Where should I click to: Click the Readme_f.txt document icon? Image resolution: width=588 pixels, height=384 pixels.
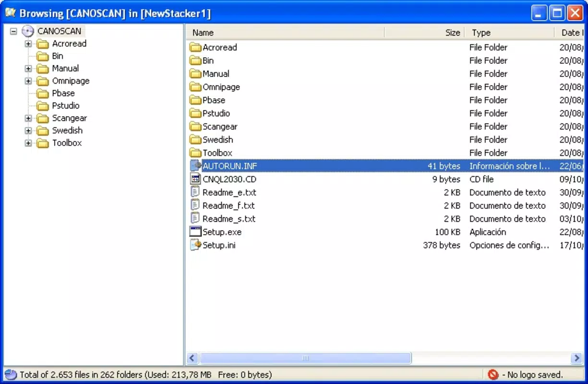point(195,205)
